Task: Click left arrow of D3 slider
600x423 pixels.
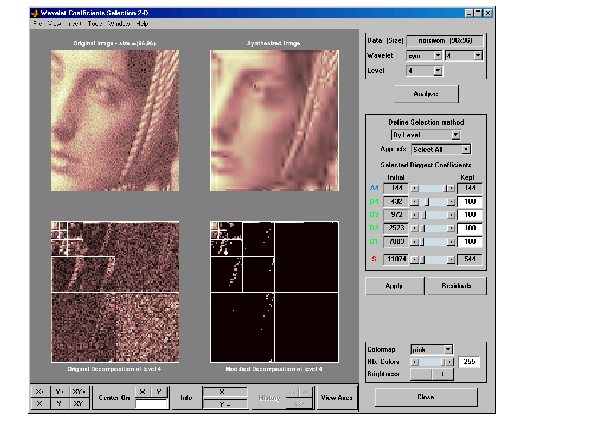Action: point(415,215)
